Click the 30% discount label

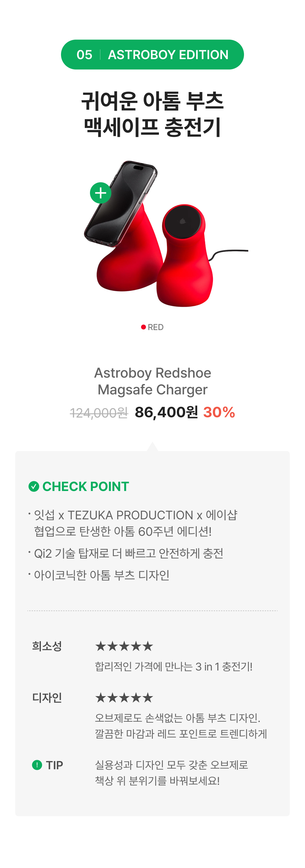[219, 412]
